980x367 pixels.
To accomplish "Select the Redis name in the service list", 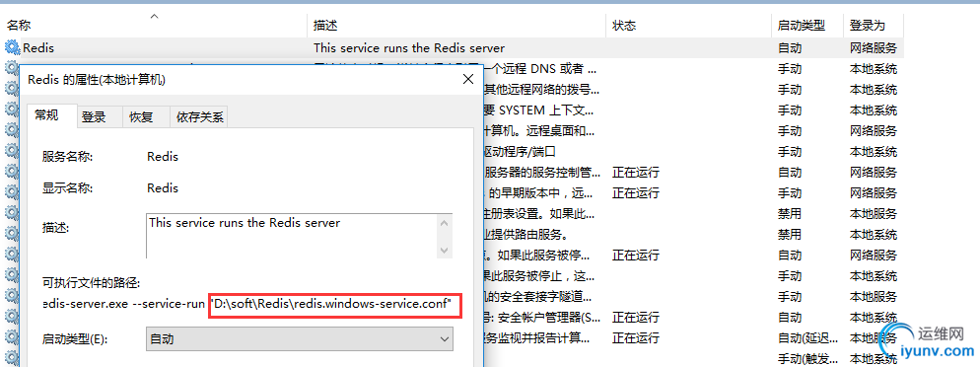I will [38, 48].
